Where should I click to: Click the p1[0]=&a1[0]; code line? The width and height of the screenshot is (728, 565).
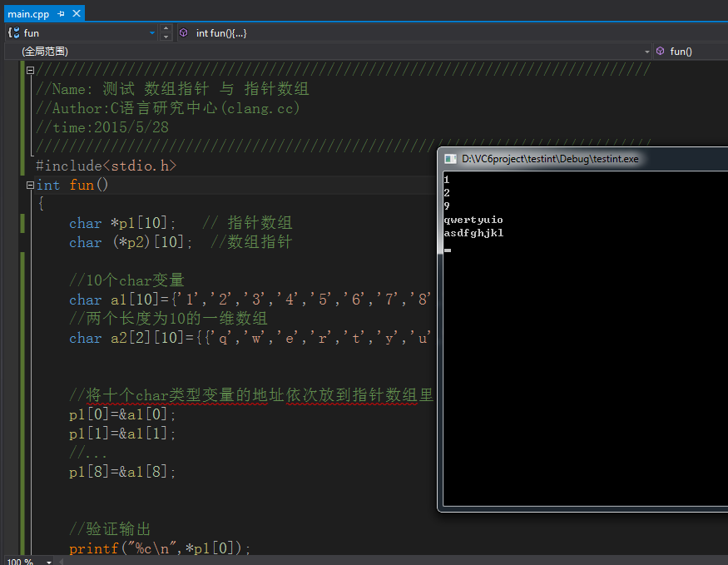[122, 414]
